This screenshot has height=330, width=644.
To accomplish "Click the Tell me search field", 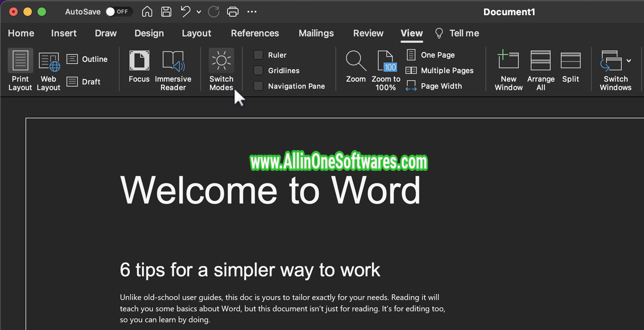I will (x=464, y=33).
